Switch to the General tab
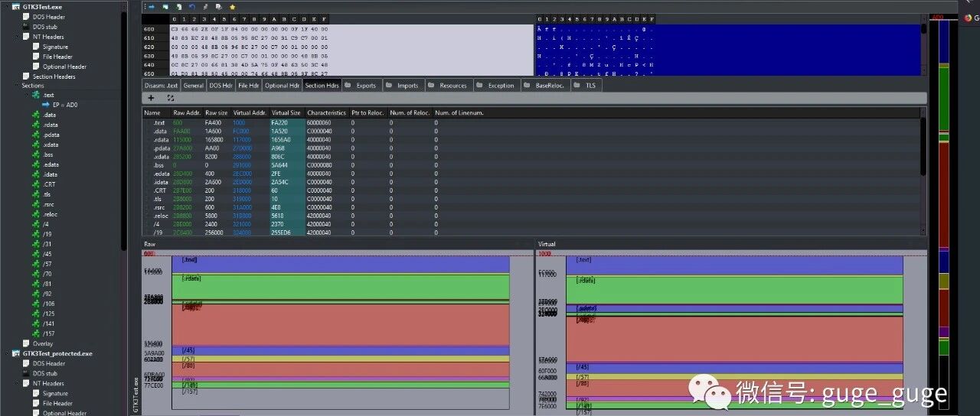This screenshot has height=416, width=980. [x=194, y=86]
